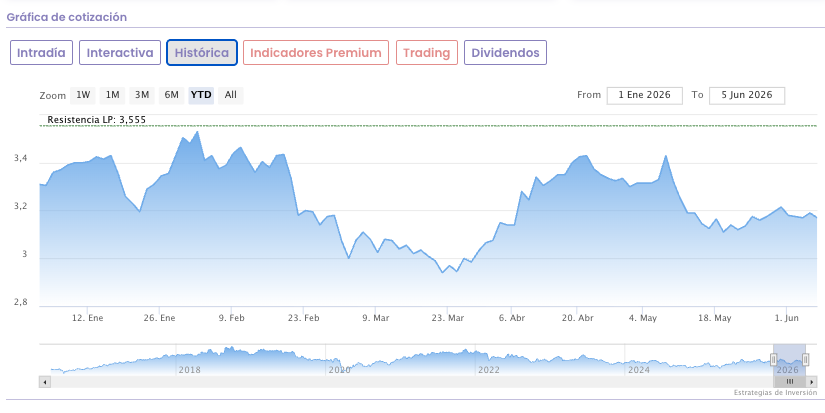Click the 6. Abr axis label

click(512, 318)
